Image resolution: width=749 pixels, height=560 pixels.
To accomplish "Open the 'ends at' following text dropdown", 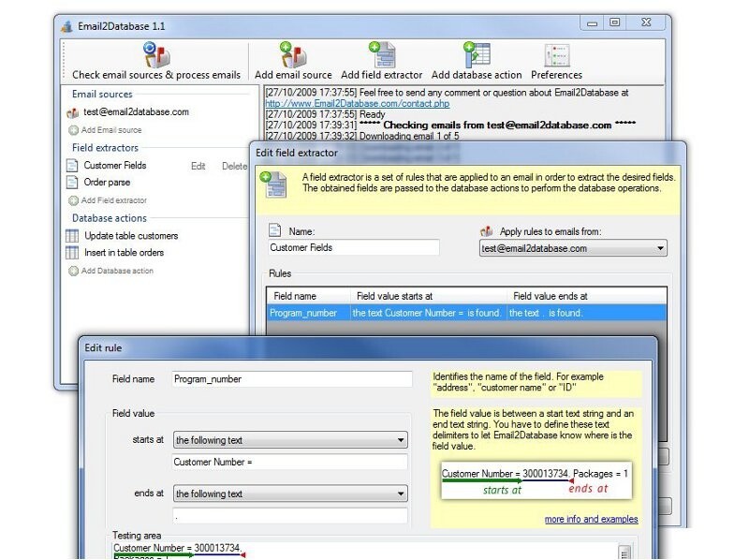I will coord(290,494).
